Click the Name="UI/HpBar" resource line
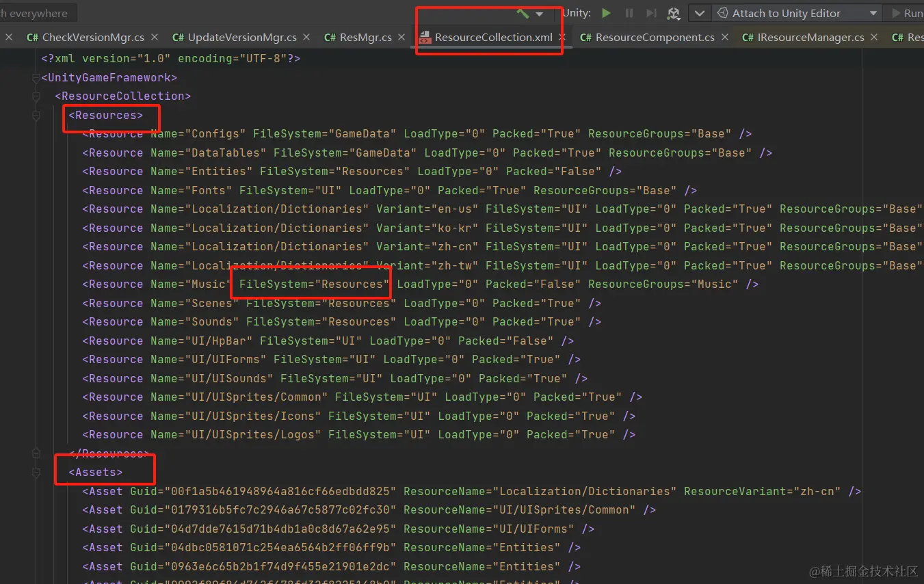The image size is (924, 584). pos(328,341)
